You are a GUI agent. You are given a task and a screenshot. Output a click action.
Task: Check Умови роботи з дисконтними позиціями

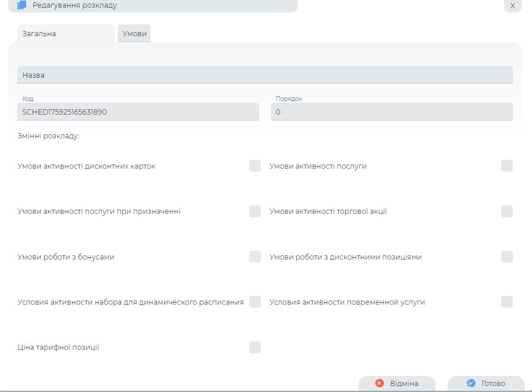tap(507, 257)
